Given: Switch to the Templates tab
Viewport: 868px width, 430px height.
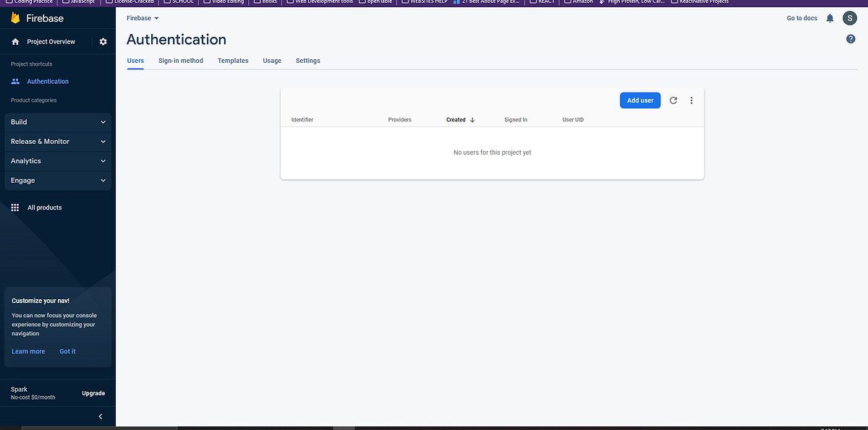Looking at the screenshot, I should click(233, 61).
